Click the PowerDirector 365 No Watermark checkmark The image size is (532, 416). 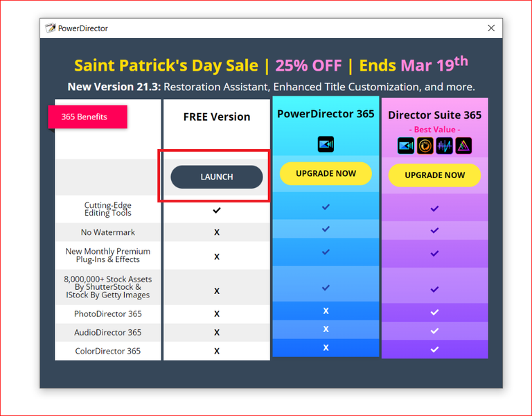pos(326,229)
